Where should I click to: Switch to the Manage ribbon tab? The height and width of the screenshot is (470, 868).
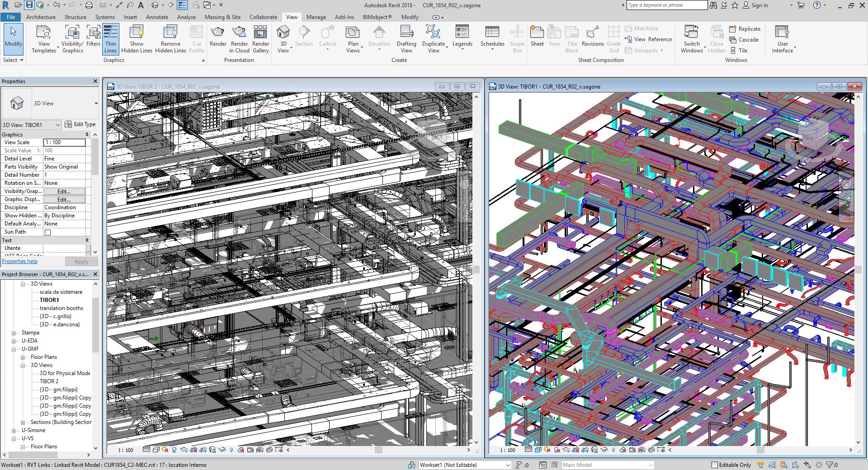[x=316, y=17]
